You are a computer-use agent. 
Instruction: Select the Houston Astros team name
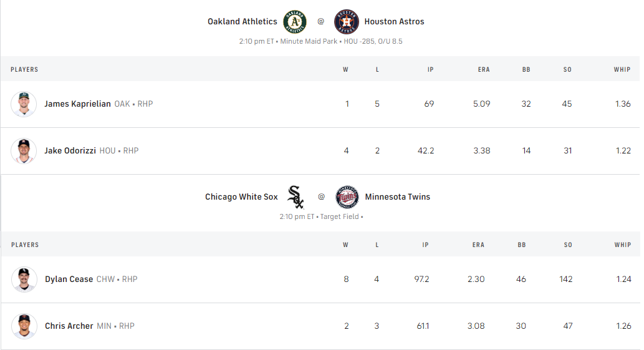click(394, 22)
